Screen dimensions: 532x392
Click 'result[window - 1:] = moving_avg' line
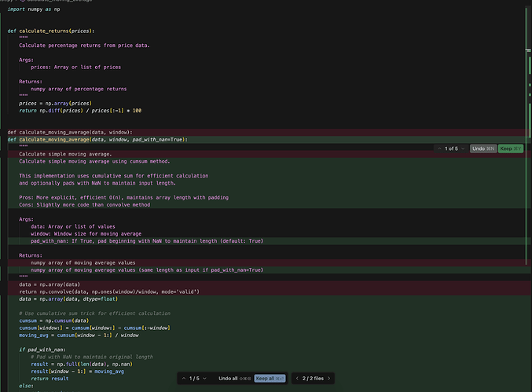pos(77,372)
